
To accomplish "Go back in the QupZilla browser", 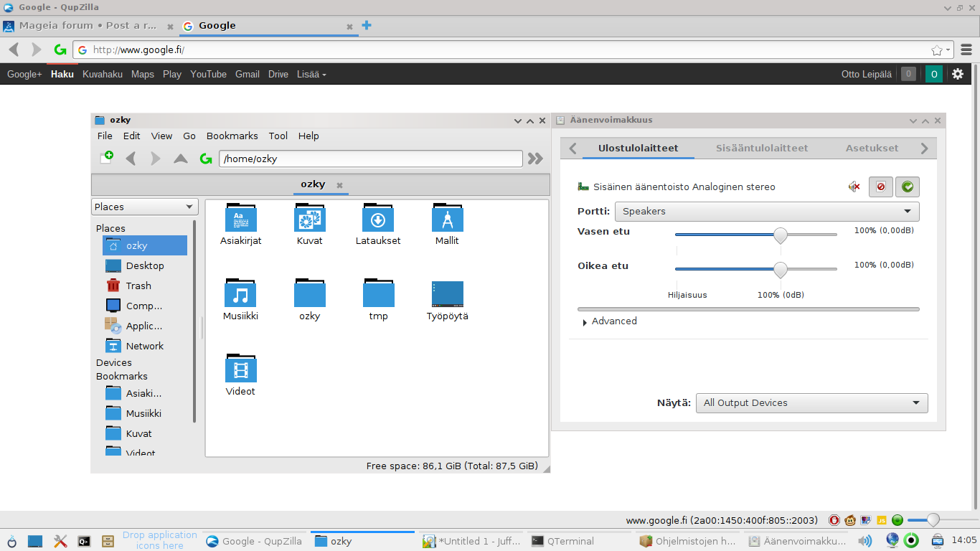I will click(x=14, y=50).
